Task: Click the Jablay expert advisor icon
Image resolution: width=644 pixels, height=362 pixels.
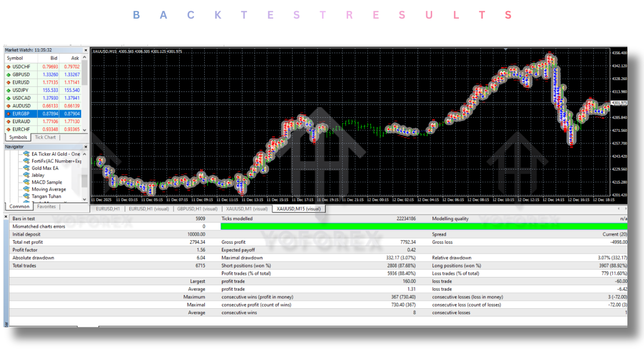Action: point(27,175)
